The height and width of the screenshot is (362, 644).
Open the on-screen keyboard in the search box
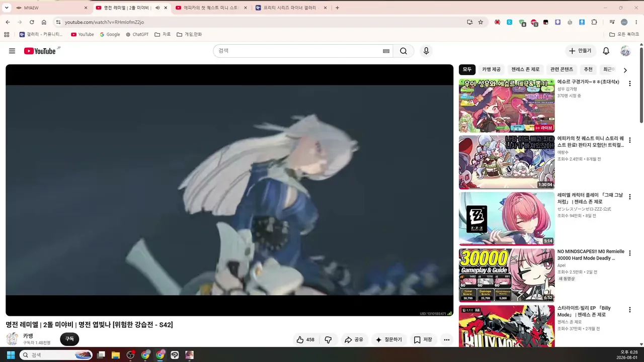pos(386,51)
